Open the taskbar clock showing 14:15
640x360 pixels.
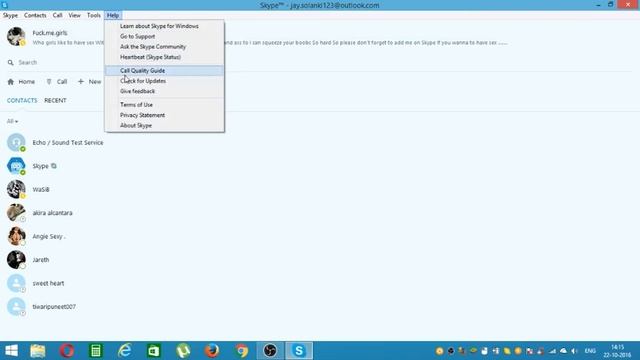click(x=618, y=351)
